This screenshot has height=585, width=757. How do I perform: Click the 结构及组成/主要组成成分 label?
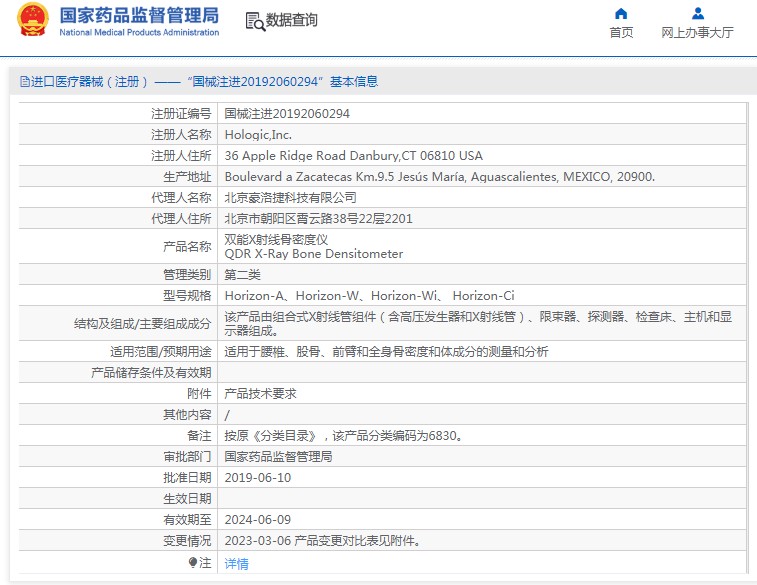142,323
